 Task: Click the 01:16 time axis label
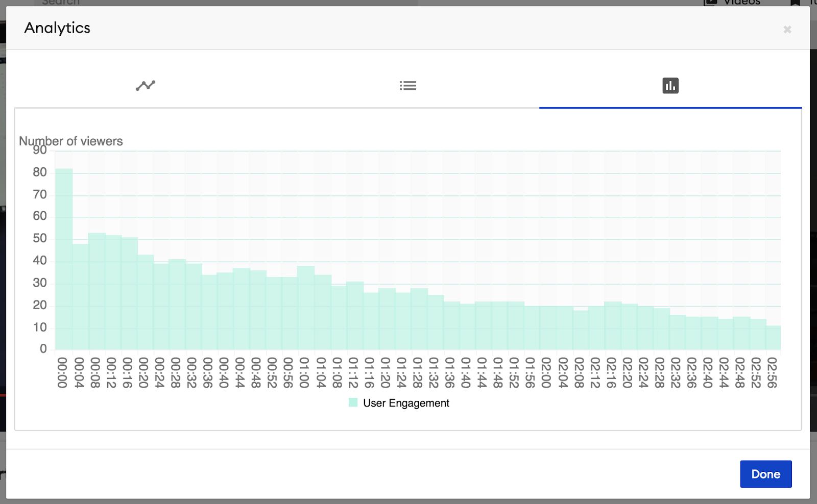click(369, 373)
